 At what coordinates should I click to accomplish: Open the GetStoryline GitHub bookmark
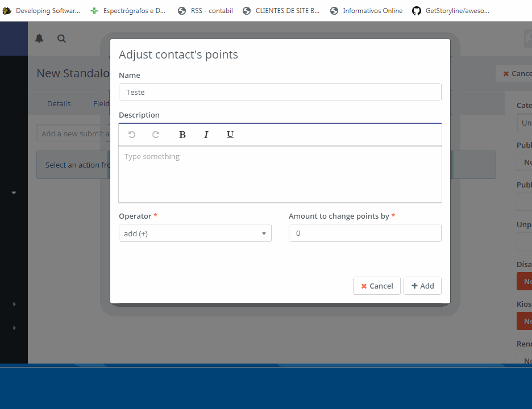click(451, 11)
